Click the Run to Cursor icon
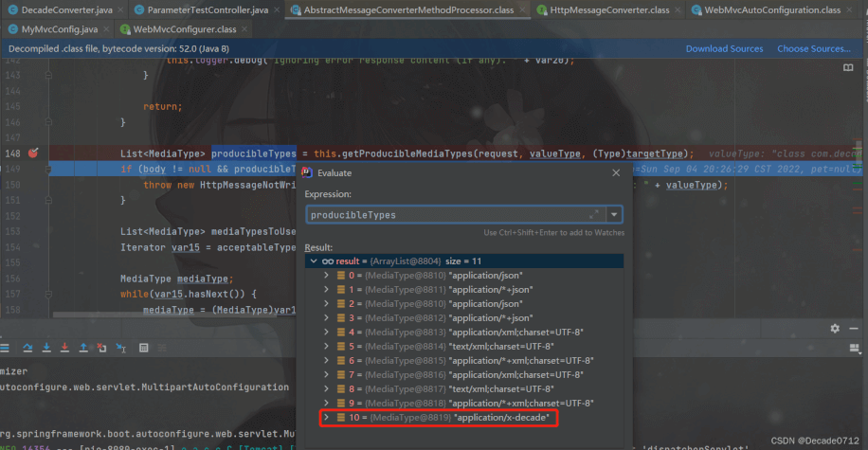868x450 pixels. point(121,348)
